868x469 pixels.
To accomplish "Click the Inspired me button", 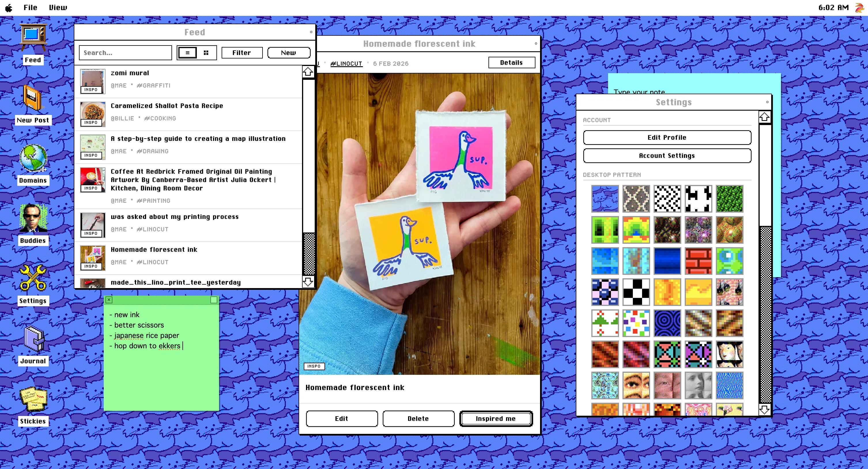I will (x=496, y=419).
